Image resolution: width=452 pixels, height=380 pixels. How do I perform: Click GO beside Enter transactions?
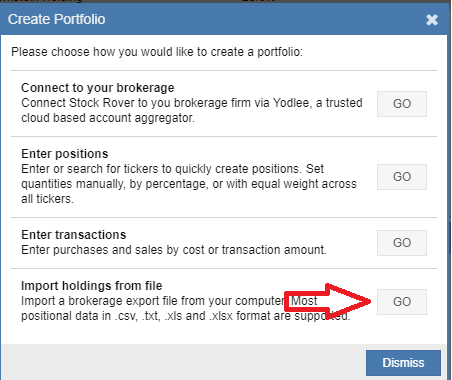point(402,243)
